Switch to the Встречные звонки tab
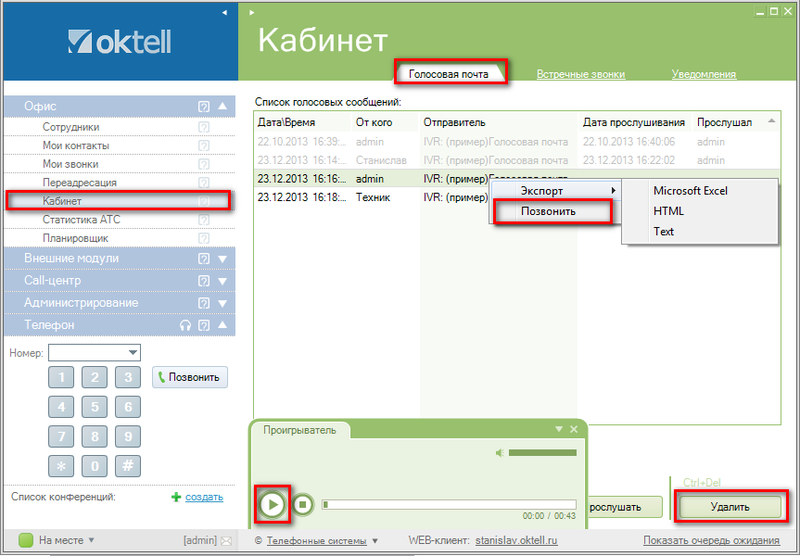The image size is (800, 556). click(x=580, y=74)
